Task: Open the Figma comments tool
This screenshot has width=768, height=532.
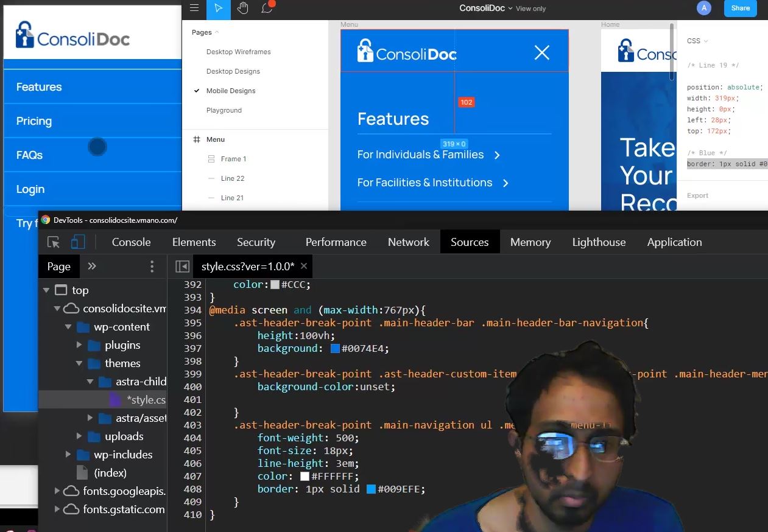Action: [x=267, y=8]
